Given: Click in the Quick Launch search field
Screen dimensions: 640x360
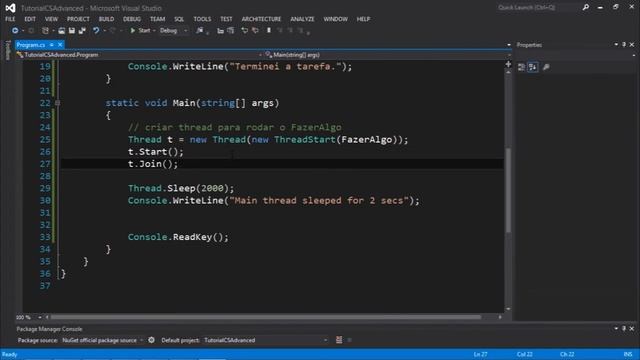Looking at the screenshot, I should click(538, 7).
